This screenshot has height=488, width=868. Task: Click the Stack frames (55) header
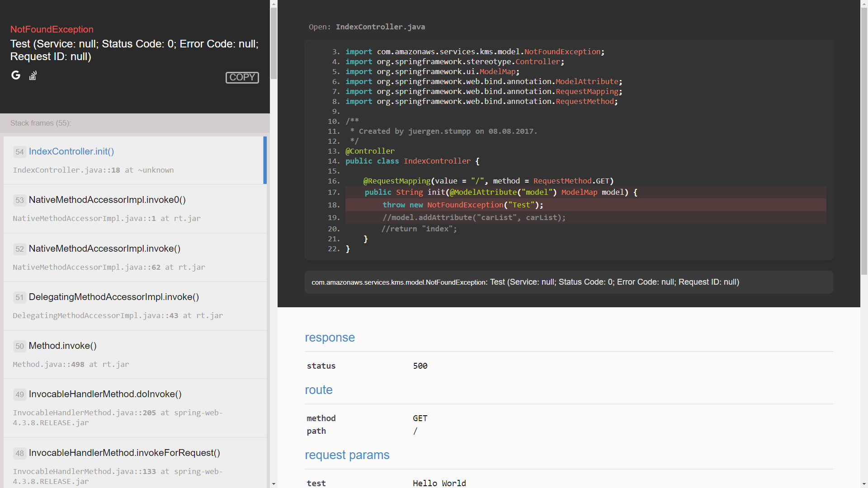click(x=41, y=123)
